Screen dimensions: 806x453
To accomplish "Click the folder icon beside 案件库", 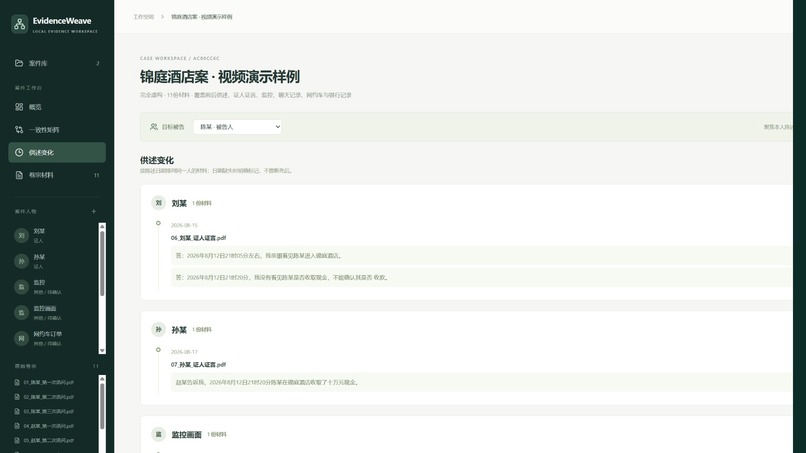I will 19,63.
